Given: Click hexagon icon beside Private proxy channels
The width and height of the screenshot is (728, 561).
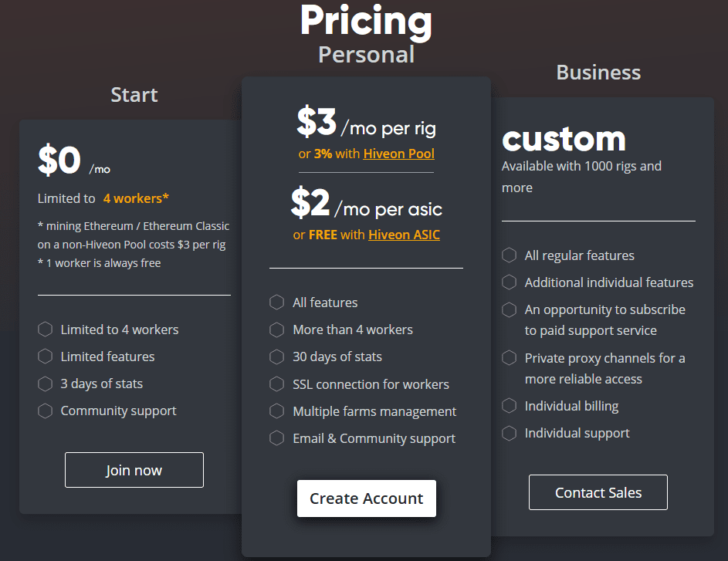Looking at the screenshot, I should [509, 358].
